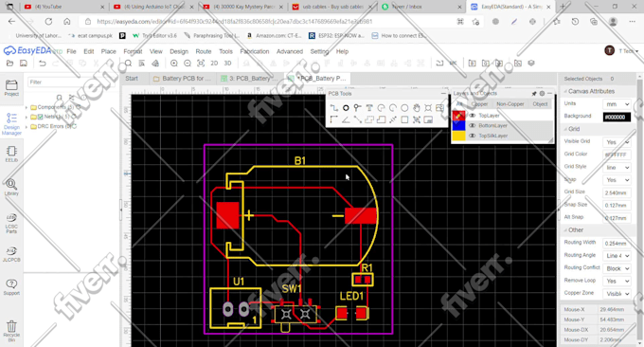Click the Zoom Out toolbar icon
The height and width of the screenshot is (347, 644).
[188, 64]
